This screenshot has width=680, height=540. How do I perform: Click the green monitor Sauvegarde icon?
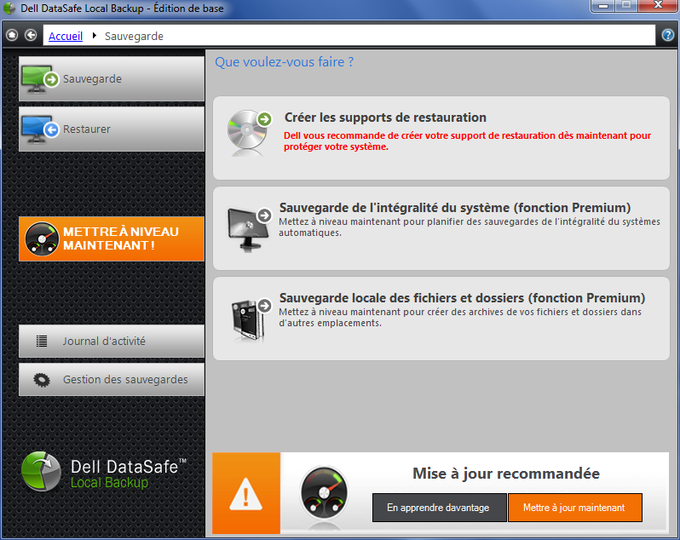point(40,79)
